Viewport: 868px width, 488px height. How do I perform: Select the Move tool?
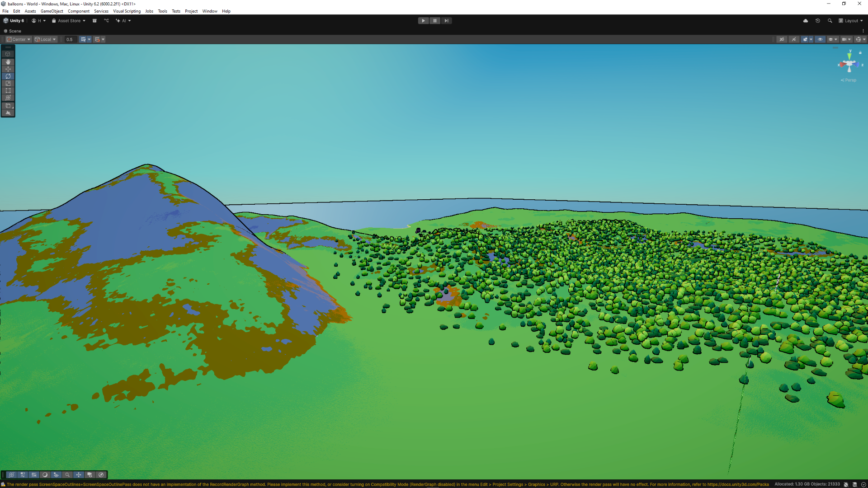[x=8, y=69]
